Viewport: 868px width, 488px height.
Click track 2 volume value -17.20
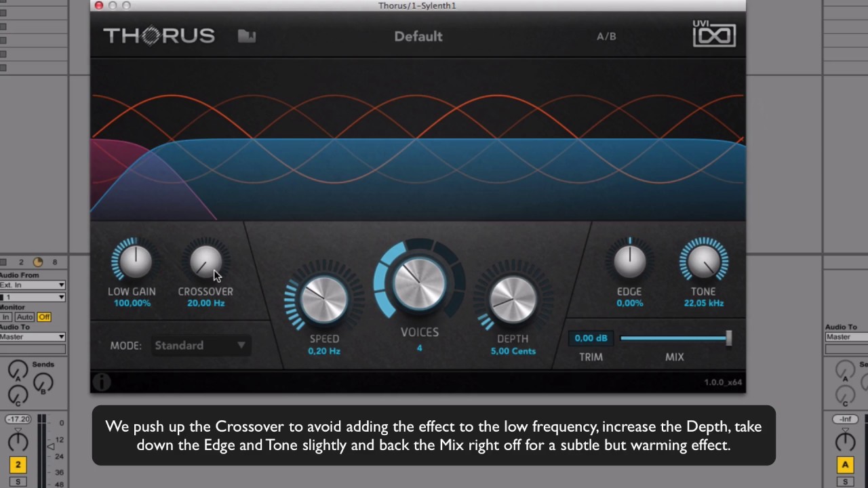pyautogui.click(x=18, y=420)
